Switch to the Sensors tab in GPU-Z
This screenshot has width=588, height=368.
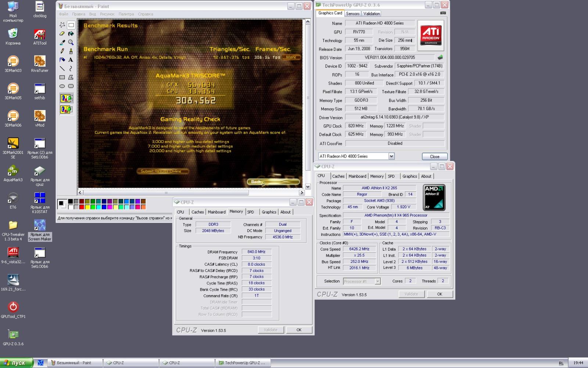tap(353, 14)
